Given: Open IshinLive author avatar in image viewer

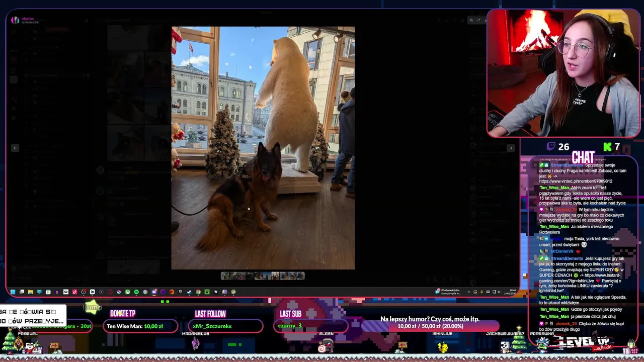Looking at the screenshot, I should [x=15, y=20].
